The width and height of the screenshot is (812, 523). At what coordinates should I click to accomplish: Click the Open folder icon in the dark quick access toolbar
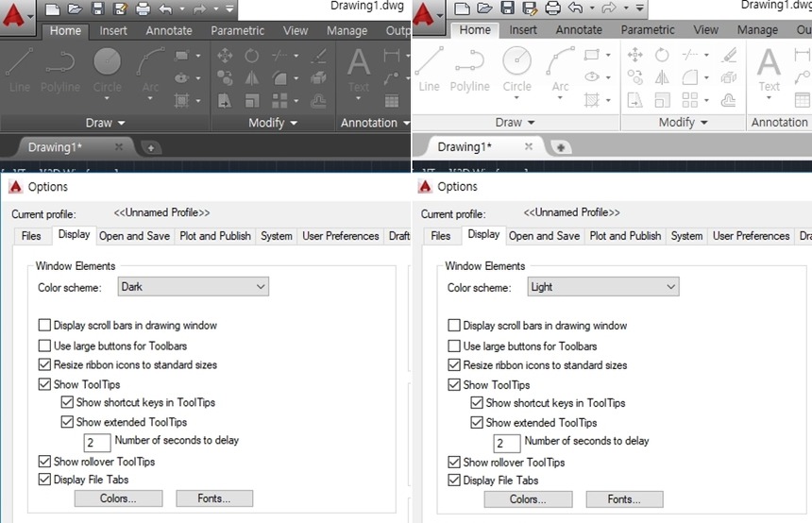pyautogui.click(x=76, y=8)
